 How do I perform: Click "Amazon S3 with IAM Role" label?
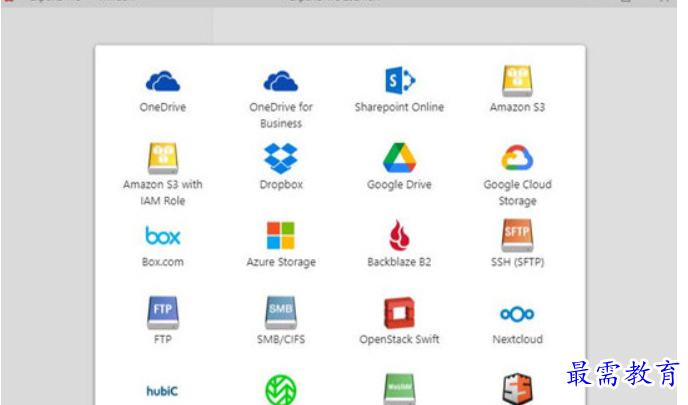(x=163, y=193)
